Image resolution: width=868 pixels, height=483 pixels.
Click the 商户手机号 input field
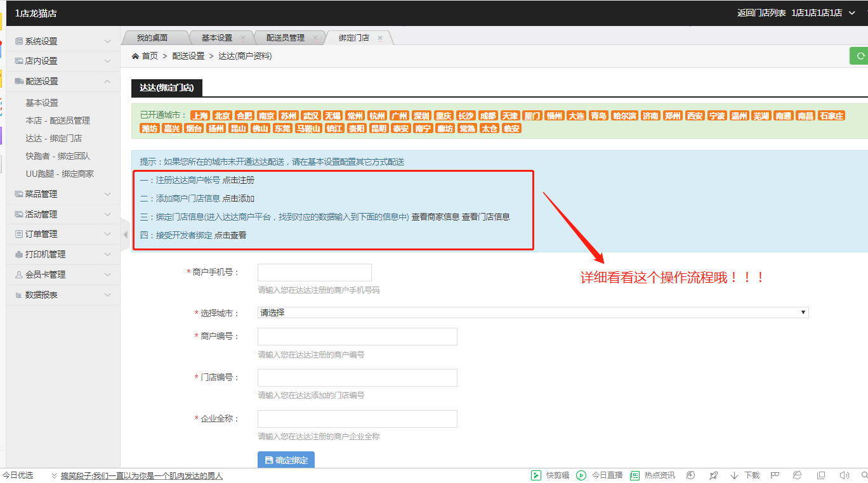(x=314, y=273)
